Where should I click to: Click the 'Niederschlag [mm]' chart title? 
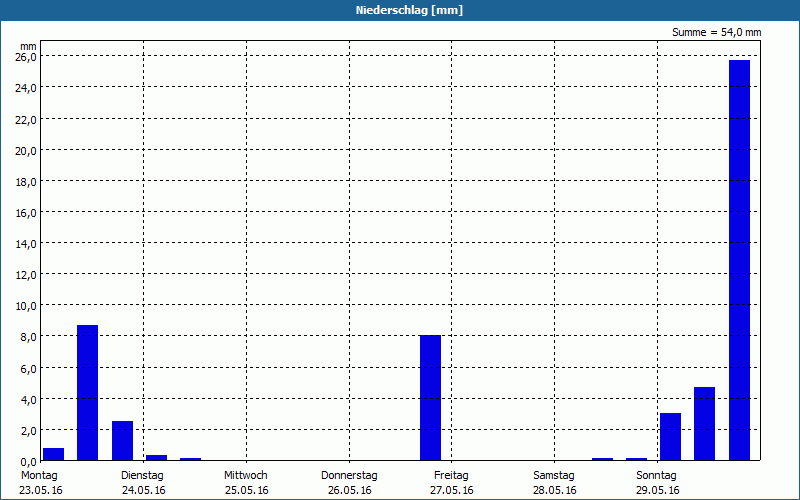coord(409,10)
